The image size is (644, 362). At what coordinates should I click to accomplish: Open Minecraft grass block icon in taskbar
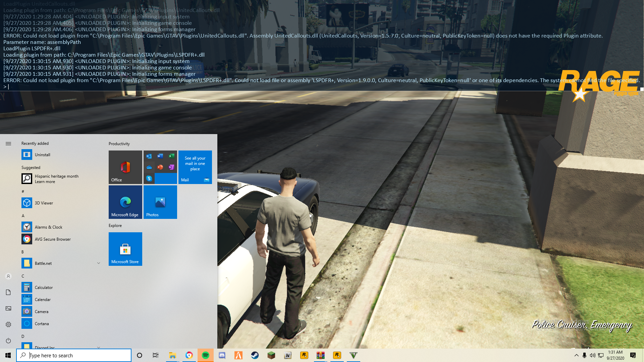[271, 355]
